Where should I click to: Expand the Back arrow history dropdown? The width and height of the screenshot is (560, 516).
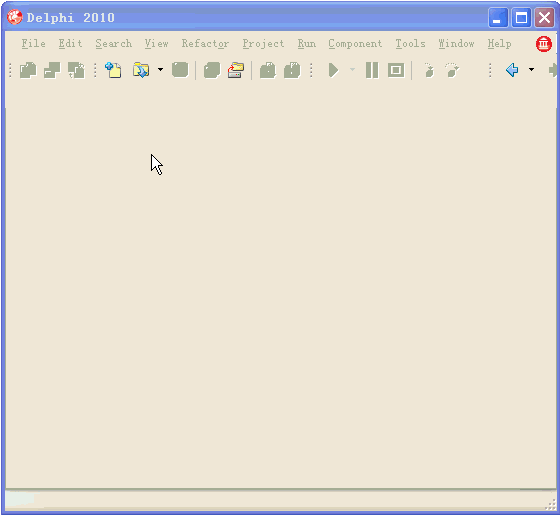point(531,70)
